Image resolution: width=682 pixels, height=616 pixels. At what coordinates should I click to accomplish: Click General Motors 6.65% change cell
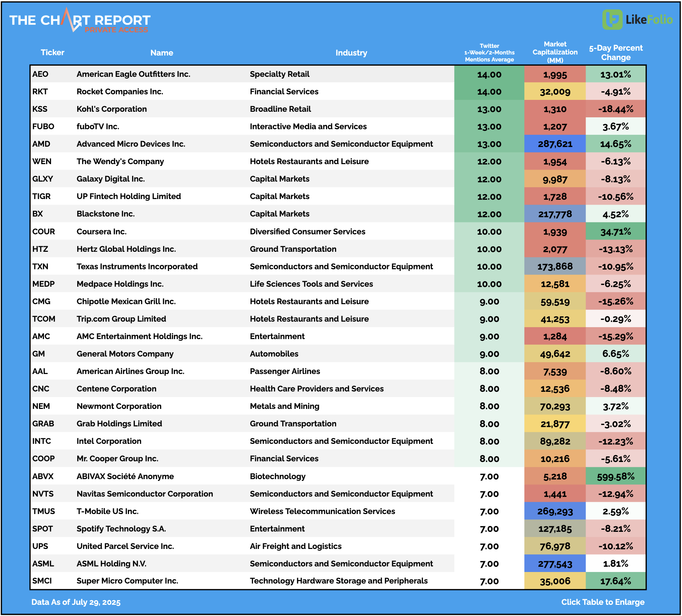(x=616, y=354)
